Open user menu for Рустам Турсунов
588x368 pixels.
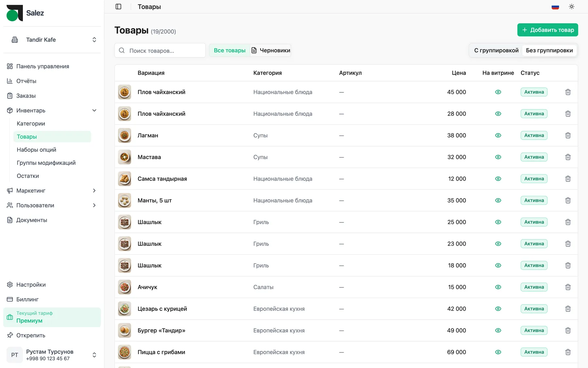coord(52,355)
